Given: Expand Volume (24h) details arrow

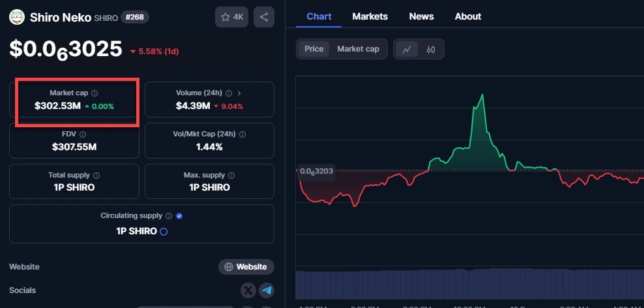Looking at the screenshot, I should pyautogui.click(x=239, y=93).
